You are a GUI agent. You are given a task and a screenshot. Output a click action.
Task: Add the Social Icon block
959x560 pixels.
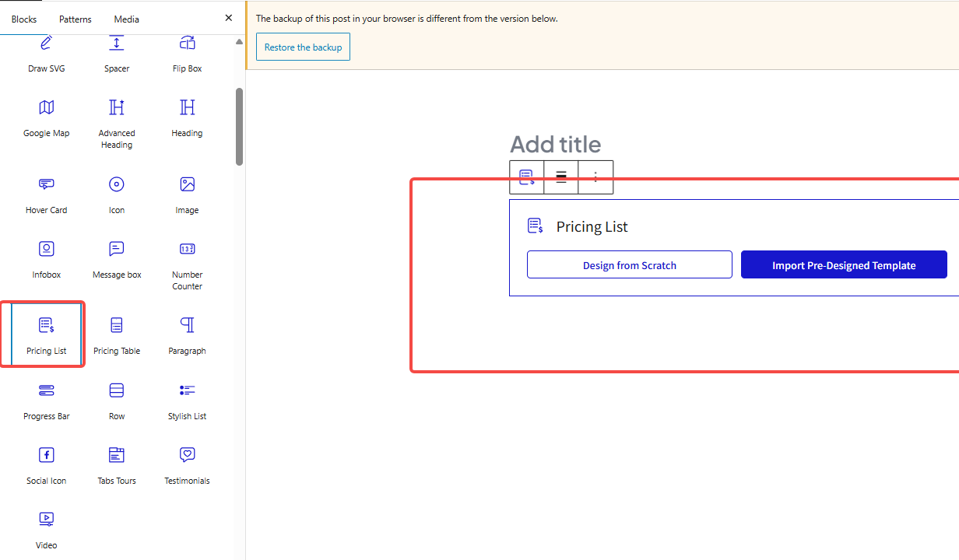[47, 466]
